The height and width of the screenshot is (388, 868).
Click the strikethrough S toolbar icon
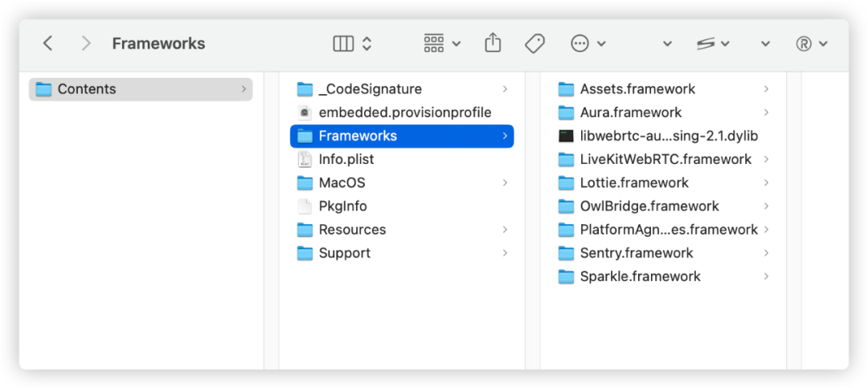pos(706,44)
